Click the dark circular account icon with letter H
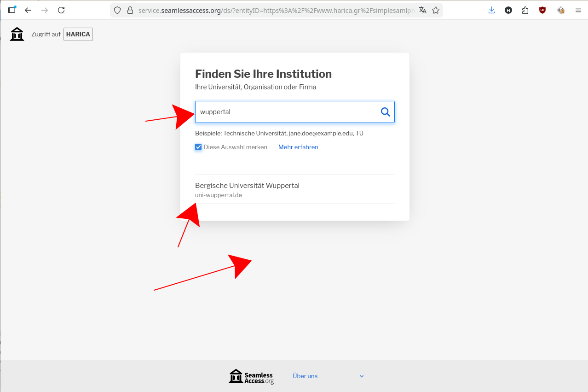The height and width of the screenshot is (392, 588). pos(508,10)
